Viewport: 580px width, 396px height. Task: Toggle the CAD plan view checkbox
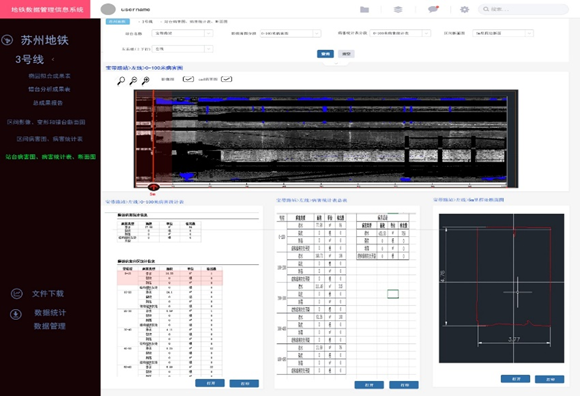pyautogui.click(x=226, y=79)
